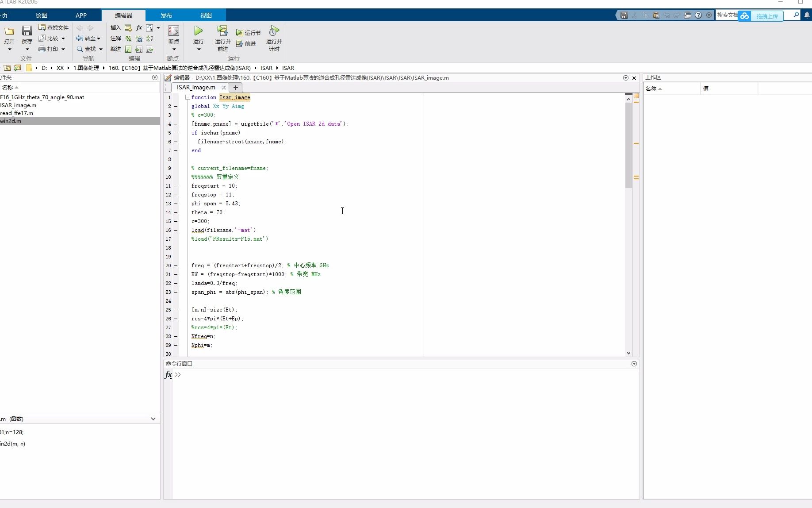Expand the 打印 dropdown arrow

(x=63, y=49)
